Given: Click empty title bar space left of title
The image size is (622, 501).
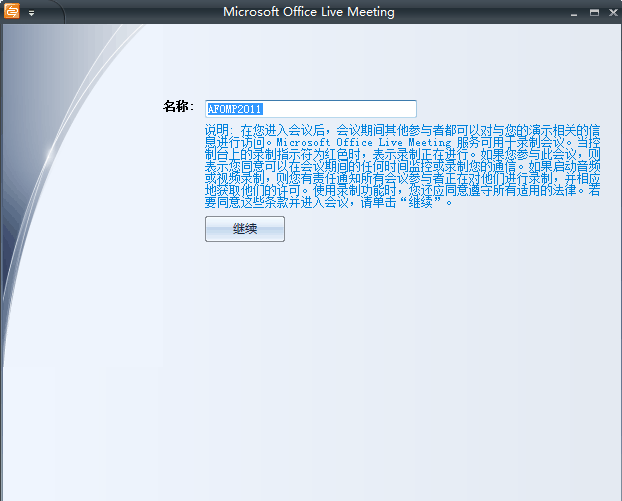Looking at the screenshot, I should pyautogui.click(x=130, y=13).
